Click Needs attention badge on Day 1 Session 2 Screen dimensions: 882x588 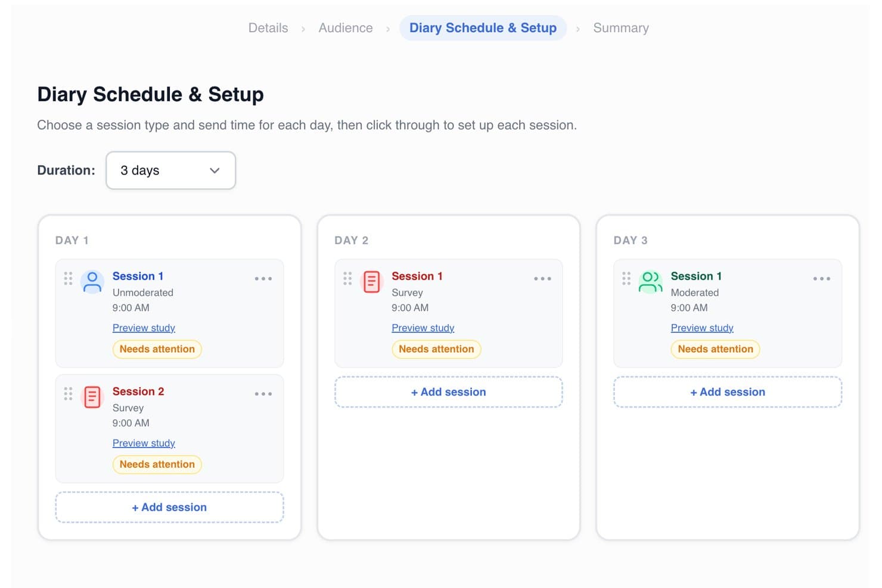coord(157,465)
